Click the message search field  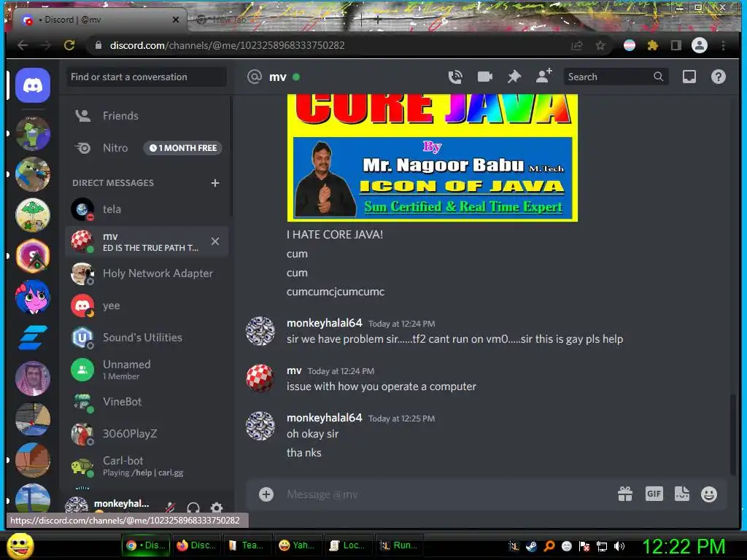(615, 77)
